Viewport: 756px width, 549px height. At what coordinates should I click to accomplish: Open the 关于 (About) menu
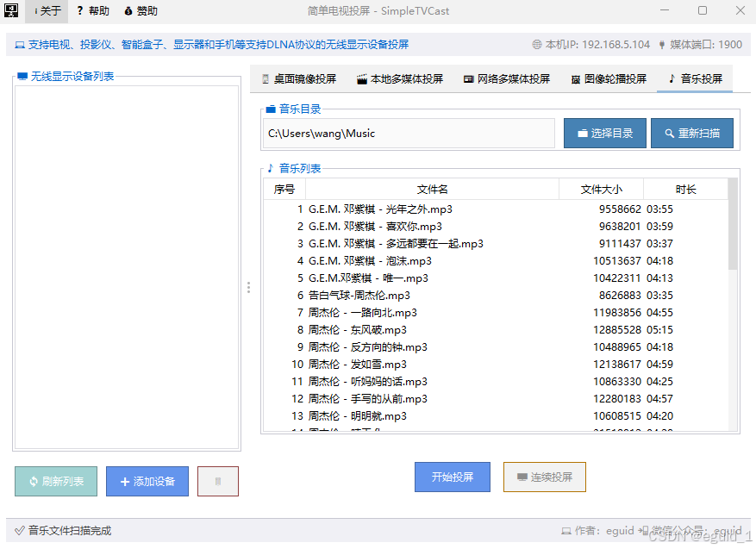[47, 11]
